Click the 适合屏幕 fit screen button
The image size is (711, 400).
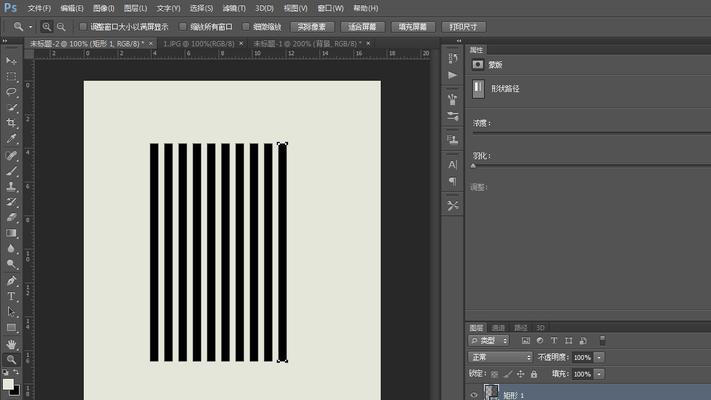(x=362, y=27)
